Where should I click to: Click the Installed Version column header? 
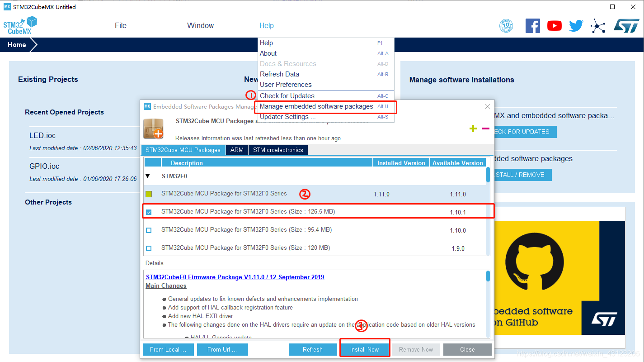tap(401, 163)
